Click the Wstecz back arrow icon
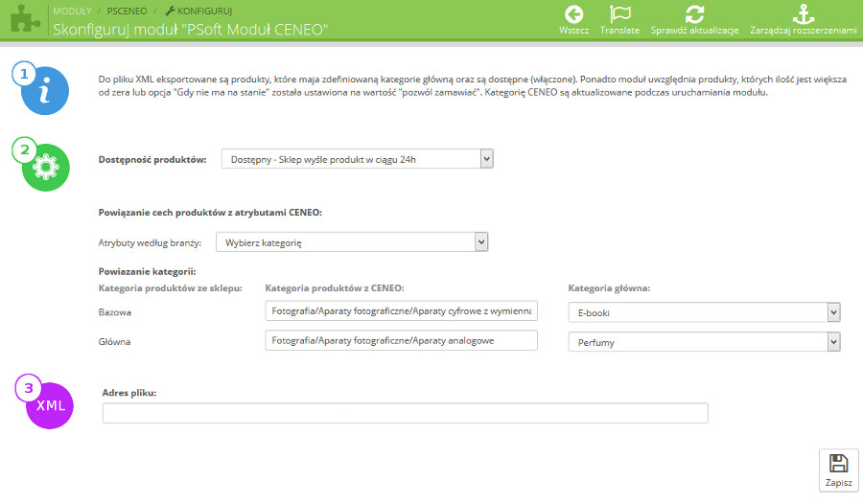This screenshot has height=504, width=863. tap(573, 14)
